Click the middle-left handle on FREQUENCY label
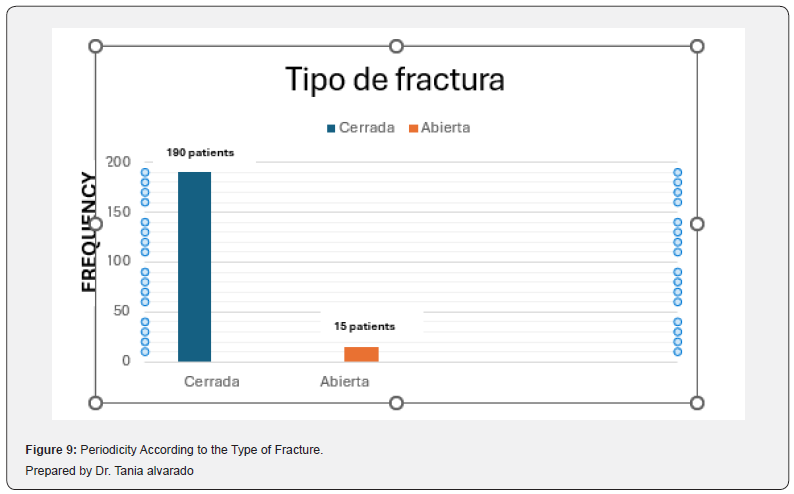The image size is (794, 494). point(96,224)
